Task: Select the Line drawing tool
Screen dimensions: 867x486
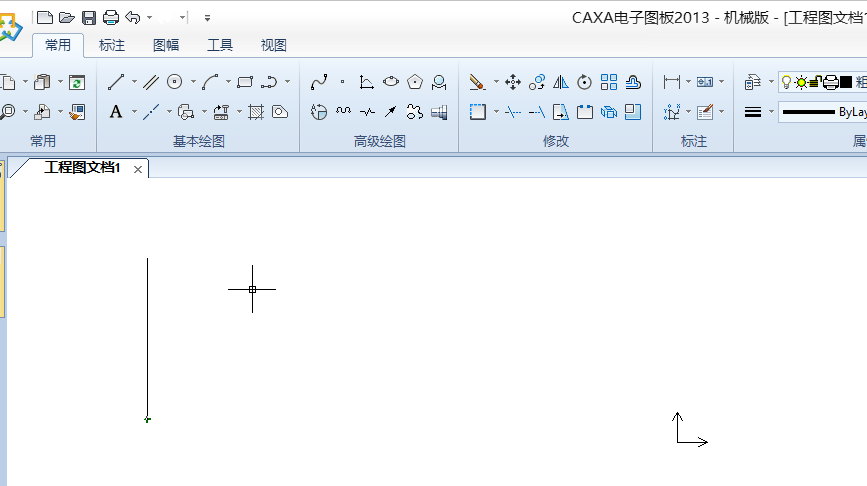Action: 116,82
